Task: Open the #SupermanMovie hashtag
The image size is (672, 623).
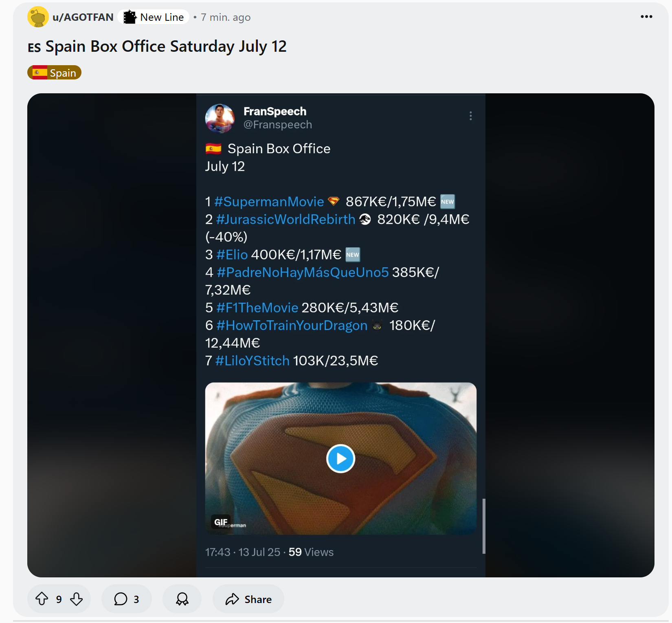Action: pos(269,202)
